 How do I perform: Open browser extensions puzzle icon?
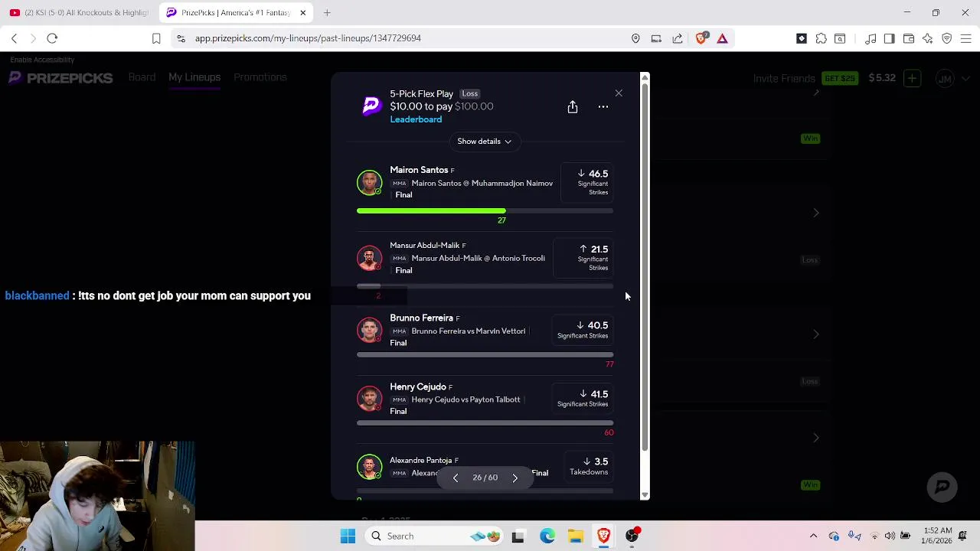pyautogui.click(x=821, y=38)
